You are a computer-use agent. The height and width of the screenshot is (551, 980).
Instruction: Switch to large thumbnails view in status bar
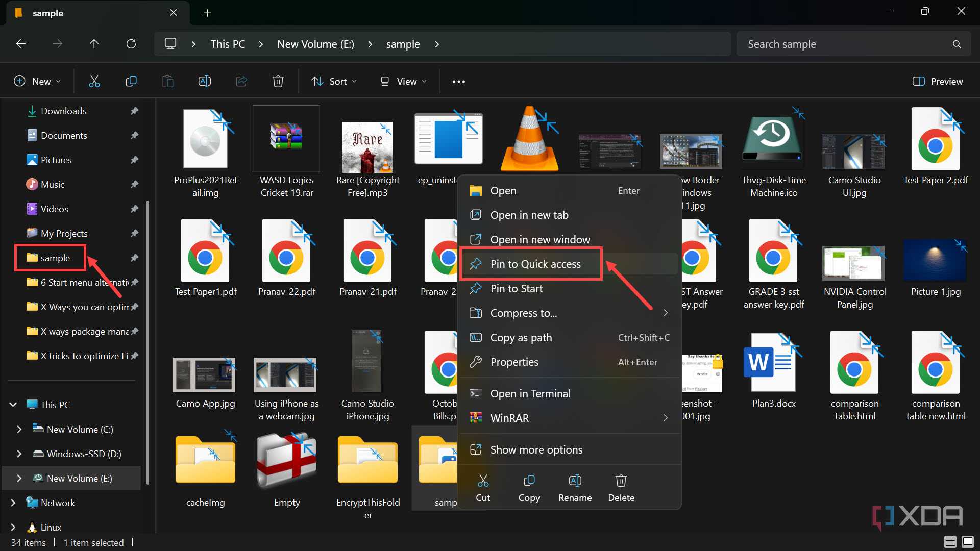(968, 542)
